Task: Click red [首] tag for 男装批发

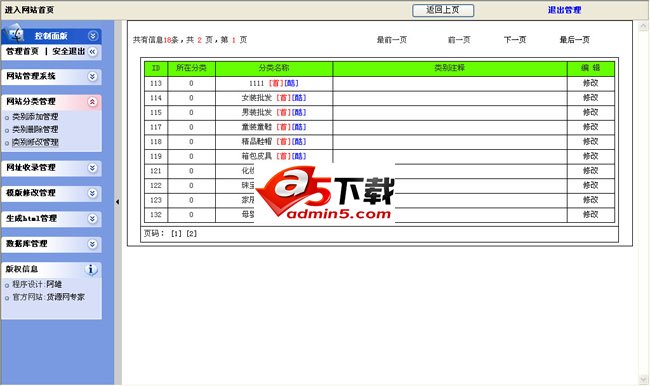Action: point(284,112)
